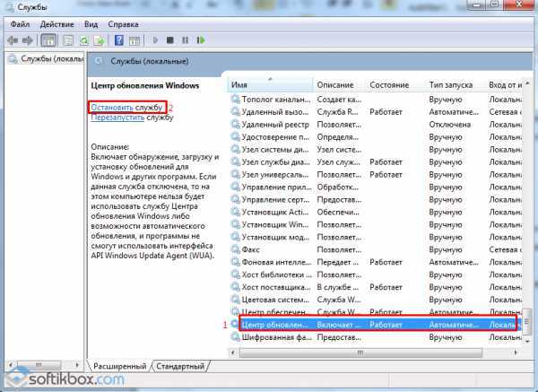Sort by the Вход от имени column header
The height and width of the screenshot is (392, 538).
point(504,85)
